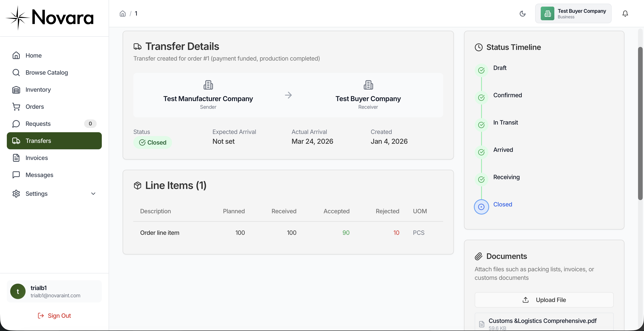Screen dimensions: 644x331
Task: Click the Upload File button
Action: click(x=544, y=300)
